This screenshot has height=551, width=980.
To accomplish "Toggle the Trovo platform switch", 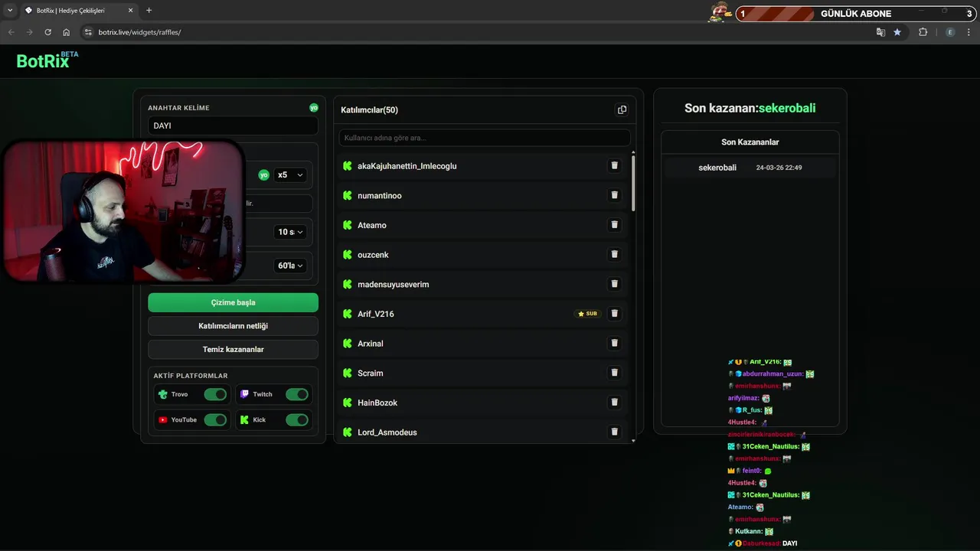I will coord(215,394).
